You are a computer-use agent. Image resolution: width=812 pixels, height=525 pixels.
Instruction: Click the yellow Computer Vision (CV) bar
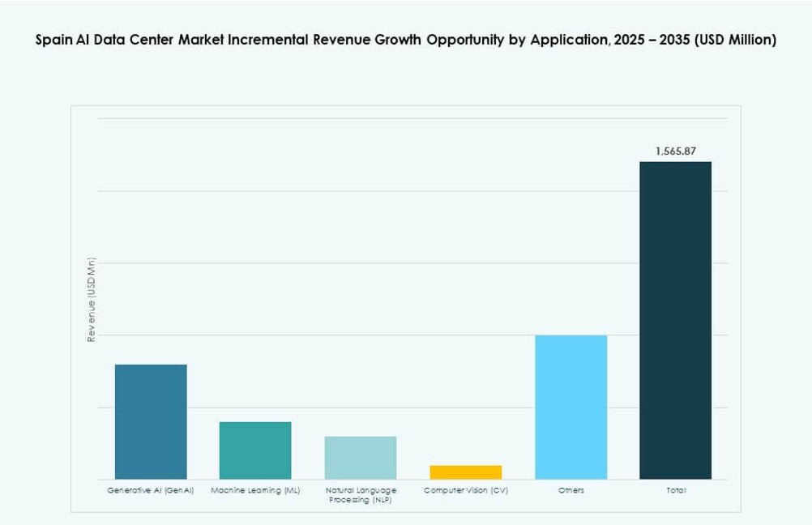[x=466, y=470]
